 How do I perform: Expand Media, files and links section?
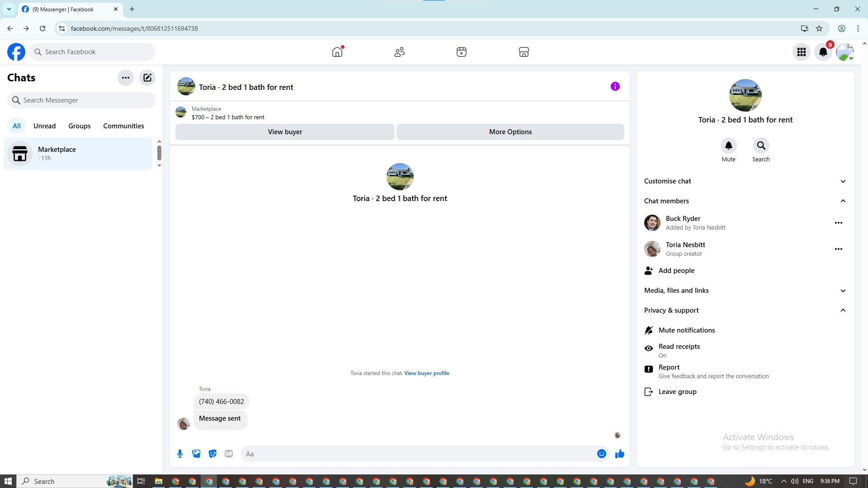click(x=745, y=291)
